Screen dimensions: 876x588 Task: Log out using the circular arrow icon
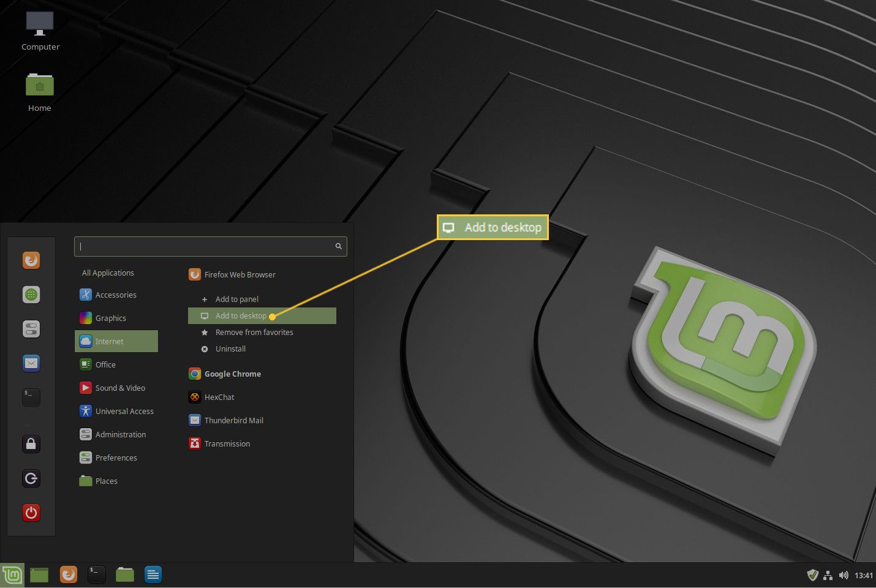[x=31, y=478]
